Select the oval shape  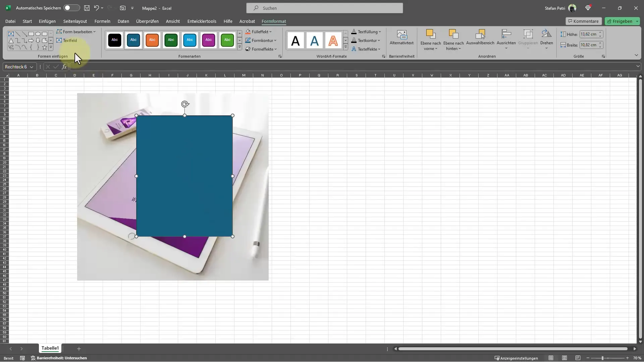tap(38, 34)
